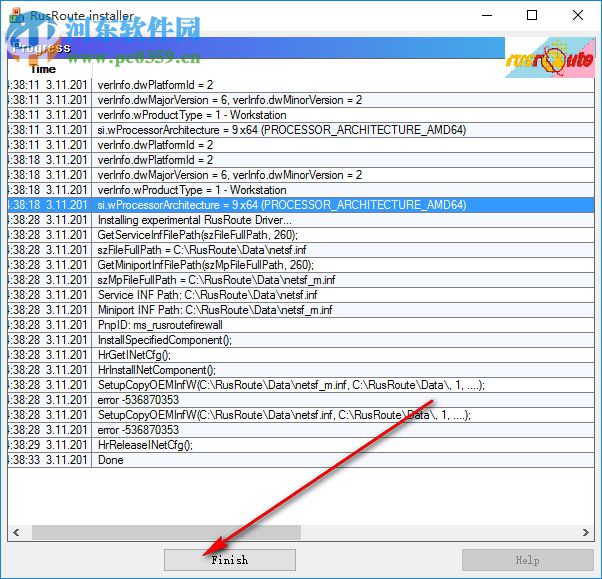The height and width of the screenshot is (579, 602).
Task: Select 'Miniport INF Path' log row
Action: click(x=301, y=310)
